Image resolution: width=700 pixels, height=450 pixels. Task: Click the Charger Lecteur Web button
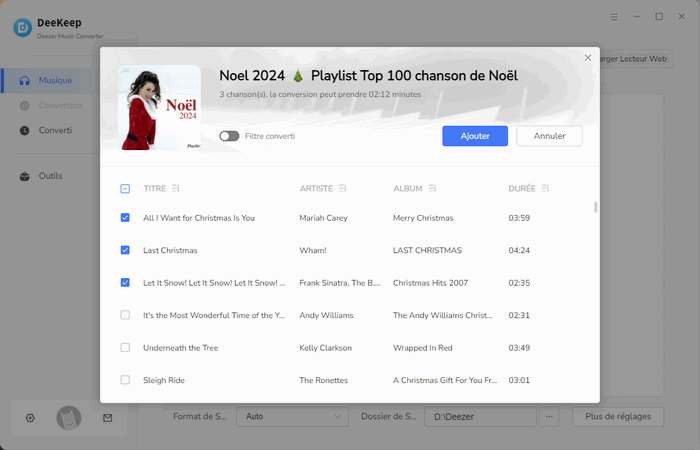point(636,58)
